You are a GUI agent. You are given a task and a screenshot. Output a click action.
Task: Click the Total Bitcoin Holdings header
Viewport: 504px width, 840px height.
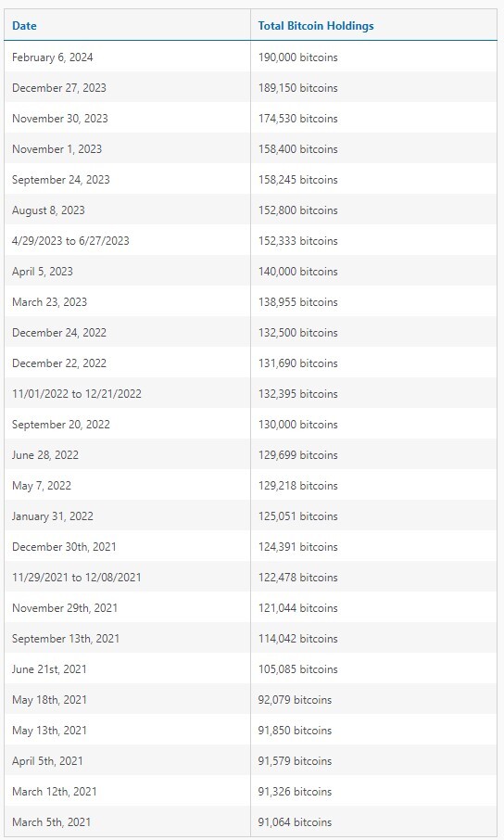[x=316, y=26]
